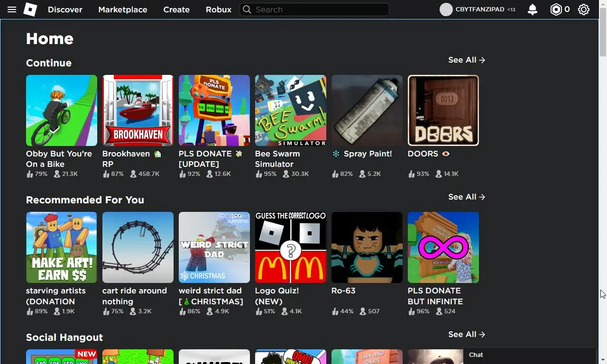Click the Recommended For You heading
This screenshot has height=364, width=607.
coord(85,200)
